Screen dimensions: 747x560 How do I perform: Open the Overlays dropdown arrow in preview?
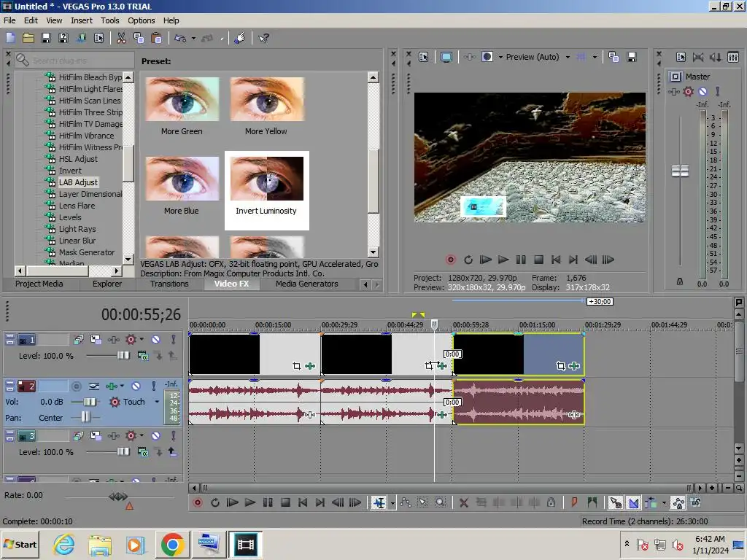[x=595, y=57]
